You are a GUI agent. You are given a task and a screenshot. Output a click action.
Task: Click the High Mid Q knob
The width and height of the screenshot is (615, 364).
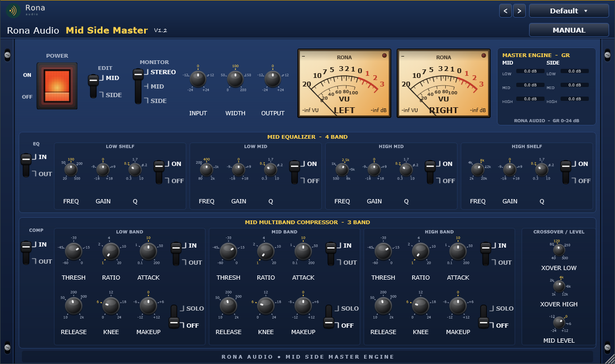click(406, 169)
